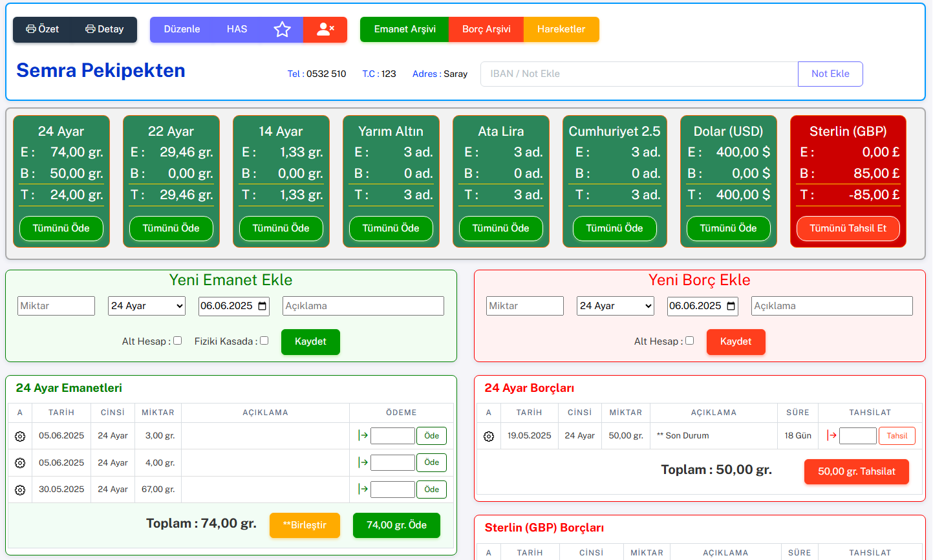Focus the Miktar field in Yeni Emanet Ekle
Viewport: 933px width, 560px height.
point(56,306)
